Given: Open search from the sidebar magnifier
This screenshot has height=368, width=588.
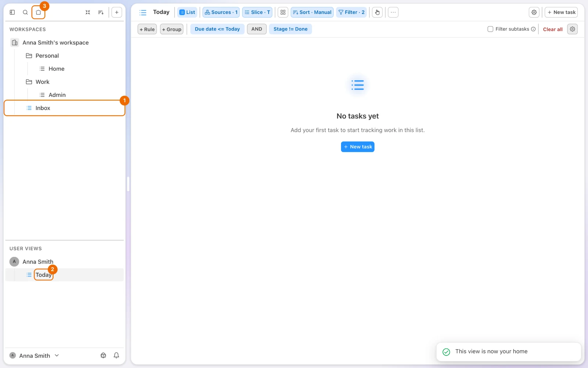Looking at the screenshot, I should (x=25, y=12).
